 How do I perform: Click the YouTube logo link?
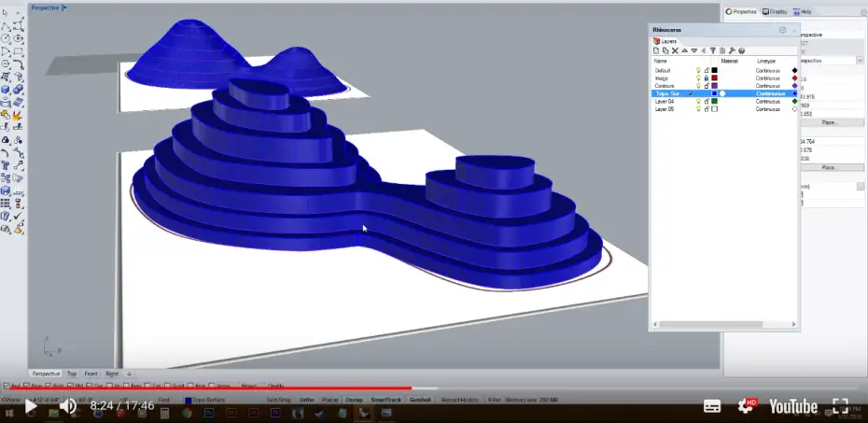point(792,406)
